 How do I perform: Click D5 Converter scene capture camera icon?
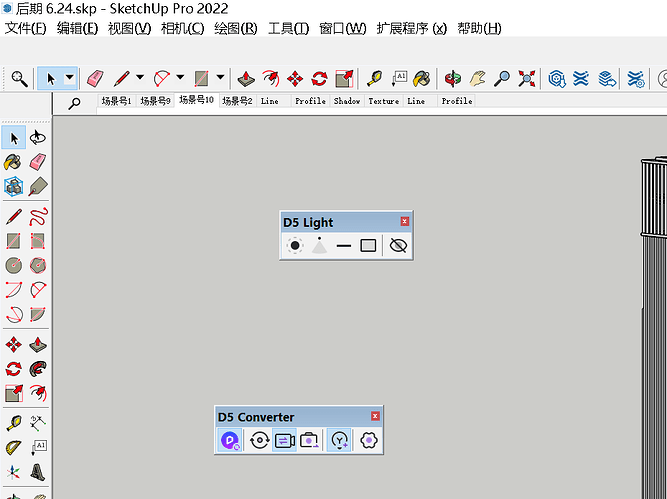click(x=309, y=440)
